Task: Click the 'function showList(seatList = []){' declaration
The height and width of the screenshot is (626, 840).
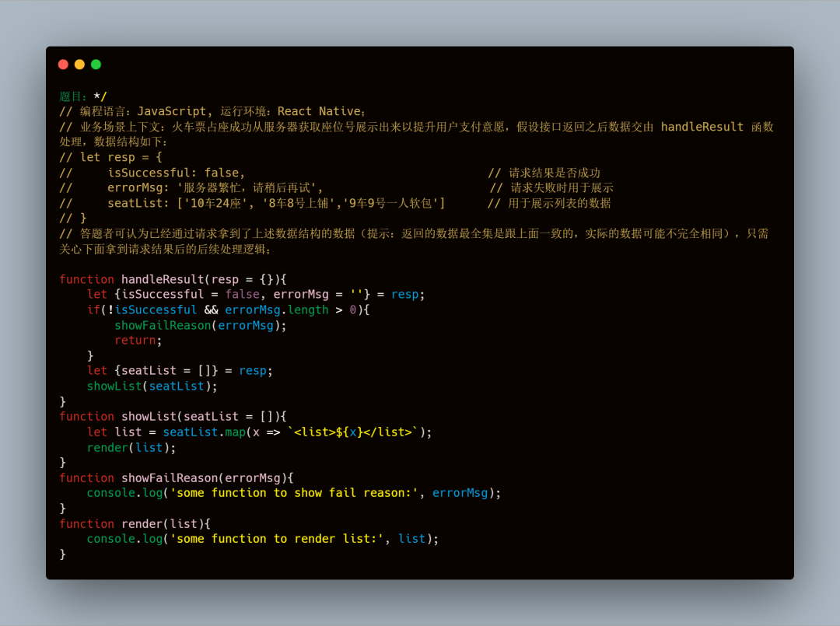Action: [x=173, y=417]
